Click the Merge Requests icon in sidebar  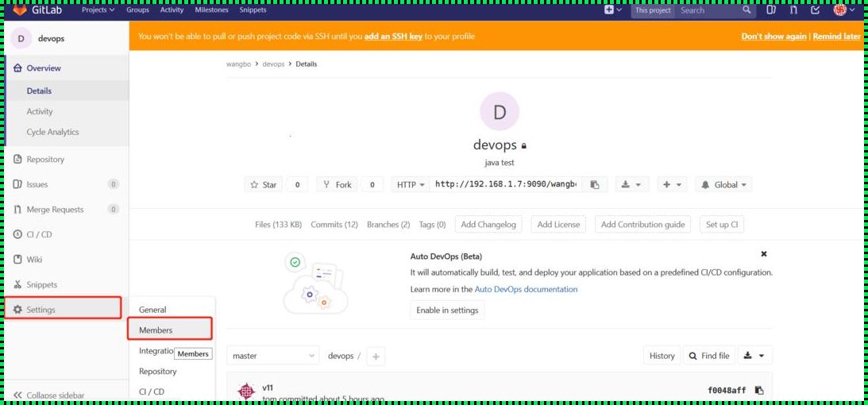point(17,210)
